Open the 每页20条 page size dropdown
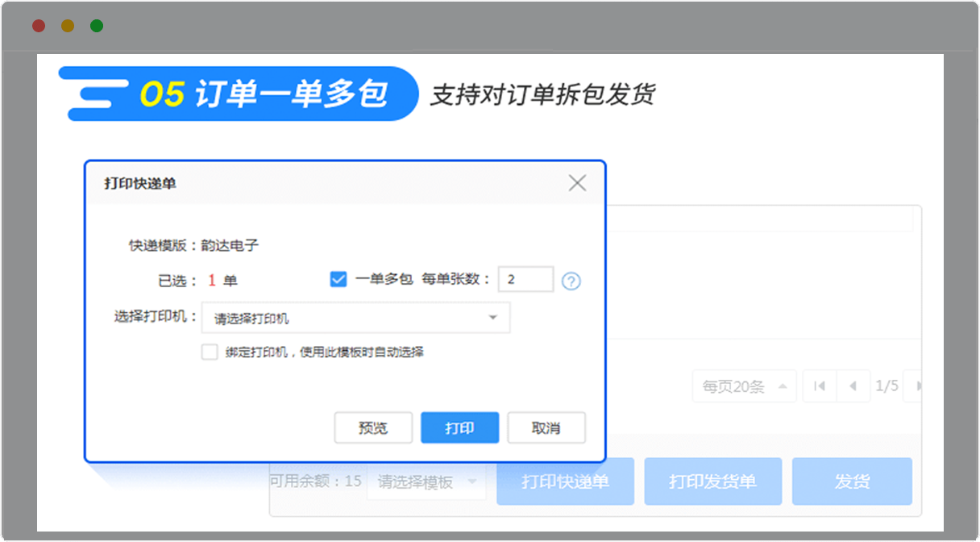Viewport: 980px width, 542px height. pyautogui.click(x=745, y=386)
